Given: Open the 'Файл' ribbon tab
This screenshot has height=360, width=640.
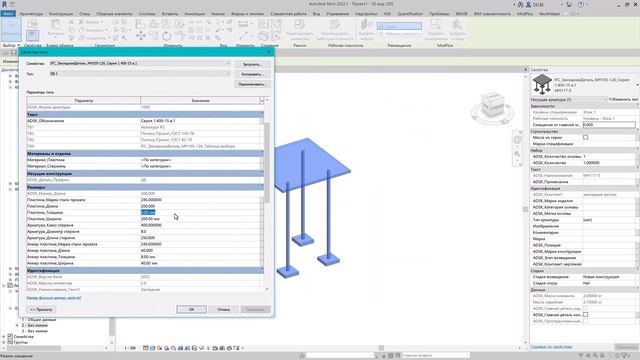Looking at the screenshot, I should point(8,13).
